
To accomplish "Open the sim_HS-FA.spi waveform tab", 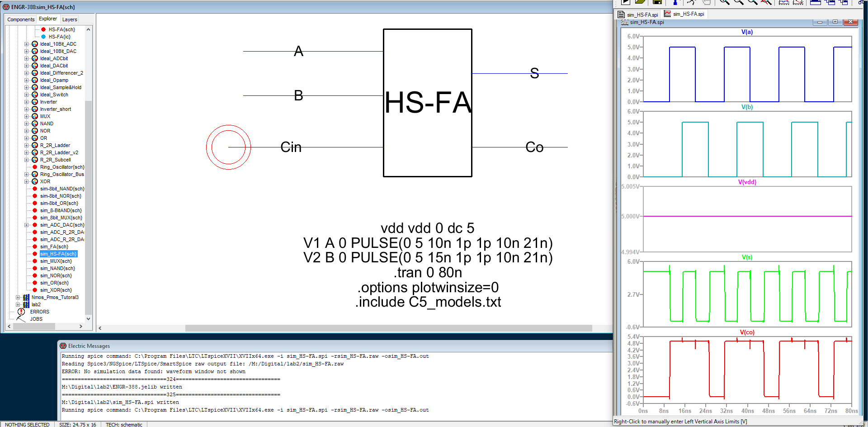I will tap(684, 14).
